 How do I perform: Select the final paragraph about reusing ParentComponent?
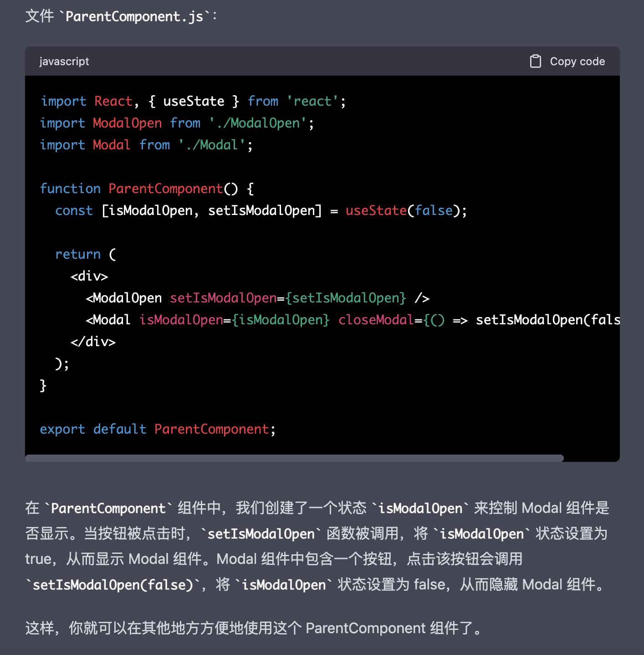pos(252,628)
